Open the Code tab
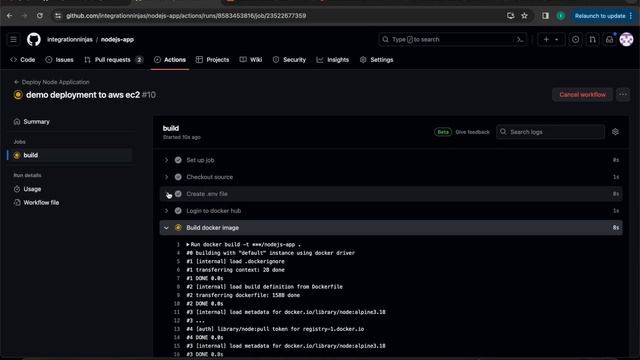640x360 pixels. pos(22,60)
